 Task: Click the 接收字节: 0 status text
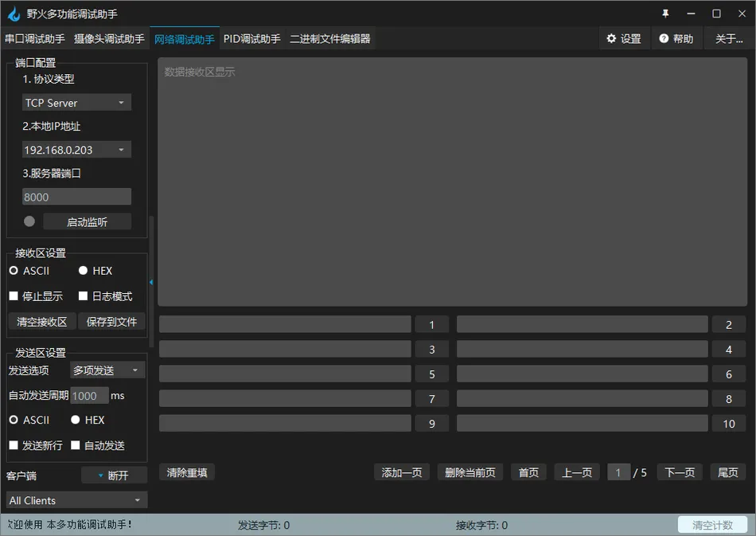481,525
